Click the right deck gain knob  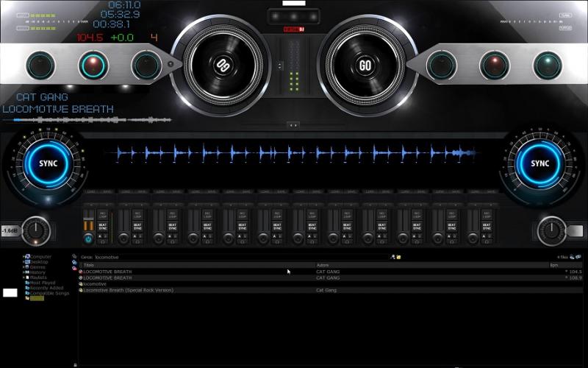coord(552,230)
